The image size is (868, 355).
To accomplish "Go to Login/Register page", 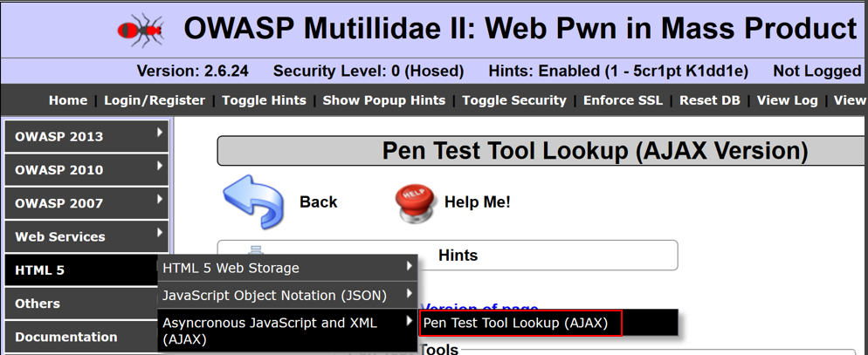I will (x=155, y=100).
